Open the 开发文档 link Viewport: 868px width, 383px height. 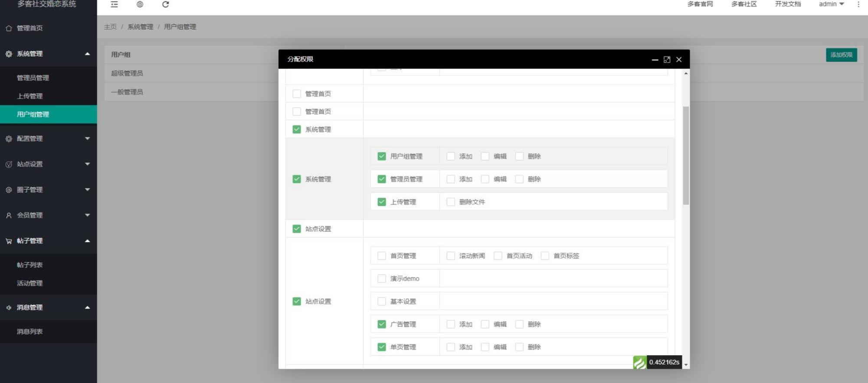pyautogui.click(x=788, y=4)
